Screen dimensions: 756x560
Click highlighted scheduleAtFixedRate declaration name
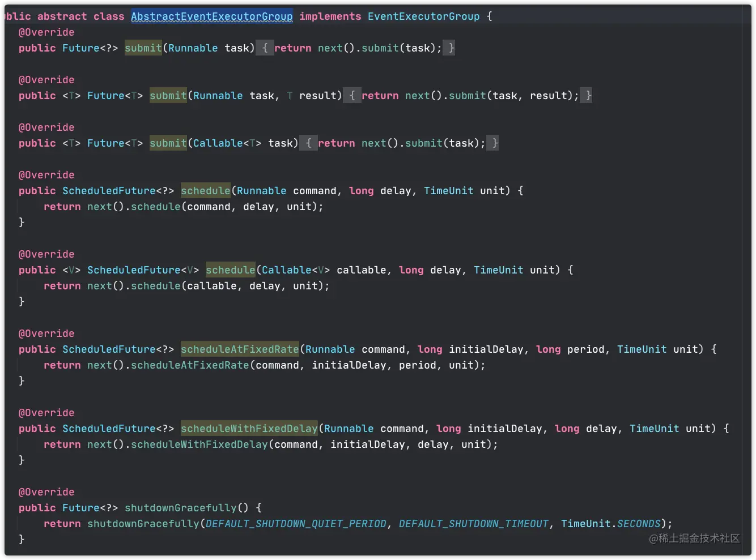[240, 349]
